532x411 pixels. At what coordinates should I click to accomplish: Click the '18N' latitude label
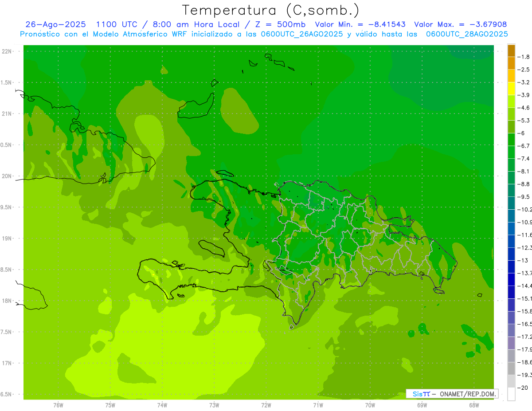[7, 301]
